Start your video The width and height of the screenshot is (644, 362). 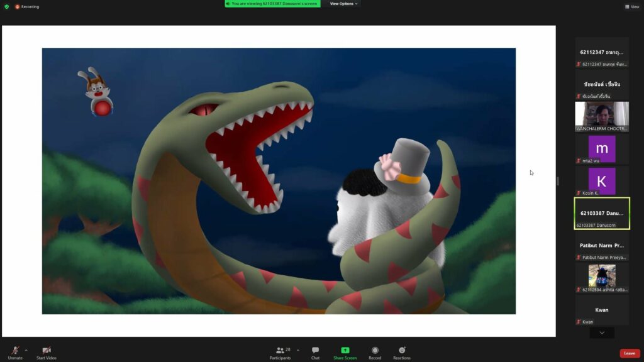45,351
